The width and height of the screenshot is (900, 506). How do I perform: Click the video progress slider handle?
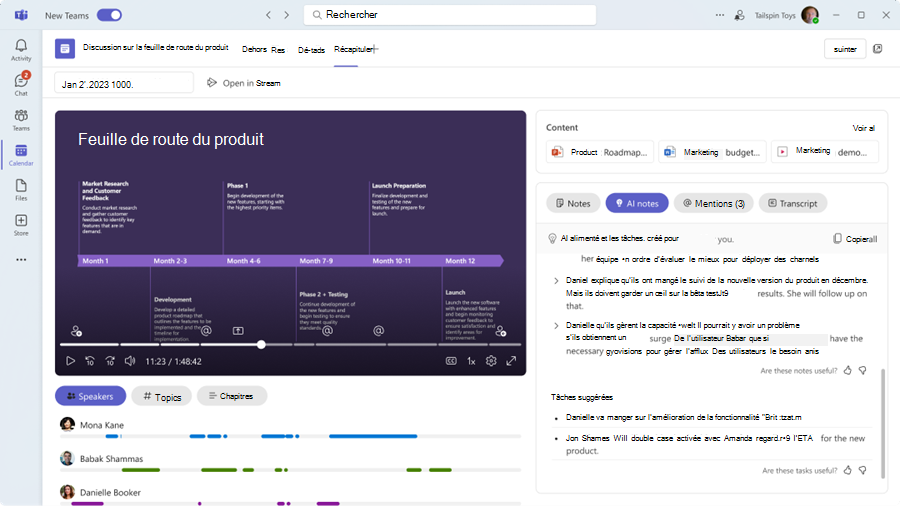[261, 345]
